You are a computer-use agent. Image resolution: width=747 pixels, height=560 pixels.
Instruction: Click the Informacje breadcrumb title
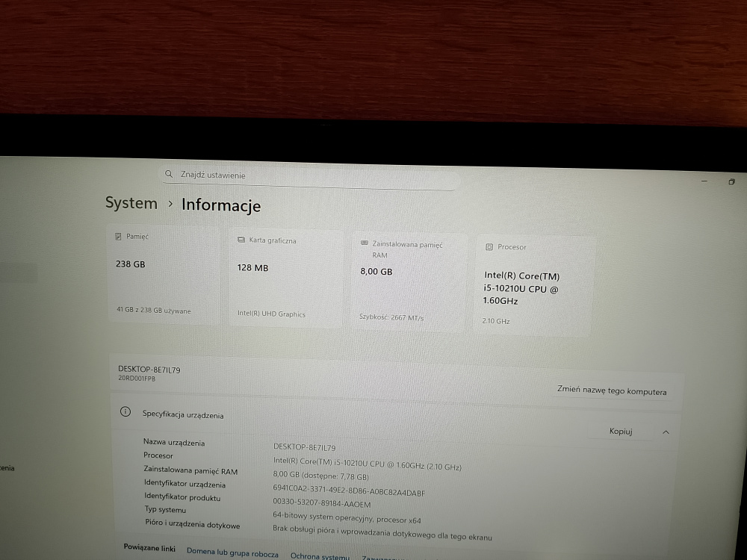221,205
